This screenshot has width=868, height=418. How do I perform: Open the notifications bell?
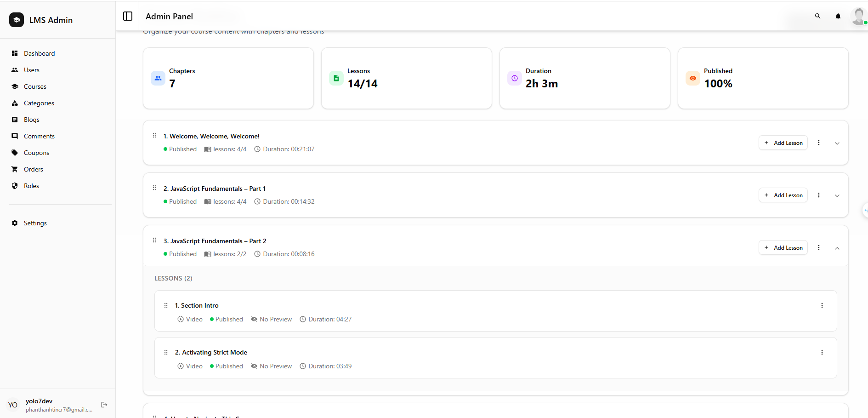tap(838, 16)
